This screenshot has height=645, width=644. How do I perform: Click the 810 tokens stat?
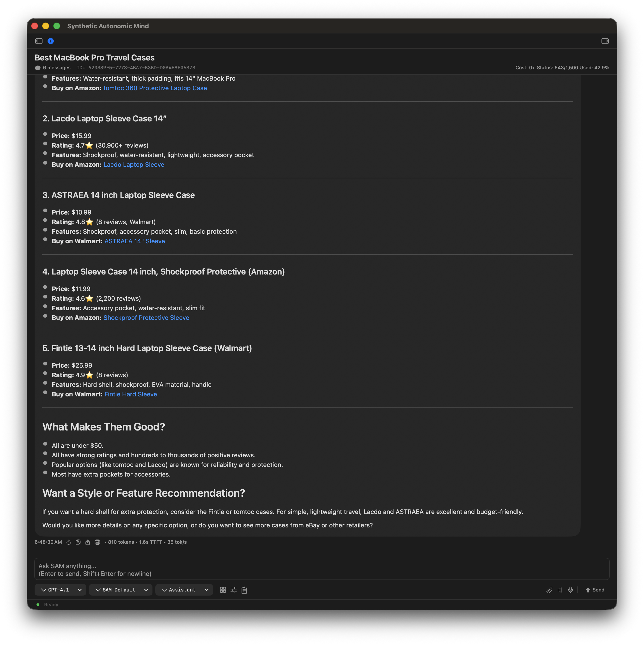click(121, 542)
